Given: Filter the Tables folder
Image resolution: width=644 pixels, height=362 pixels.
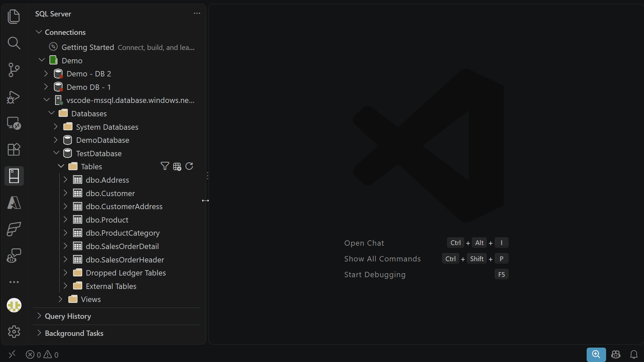Looking at the screenshot, I should pos(165,166).
